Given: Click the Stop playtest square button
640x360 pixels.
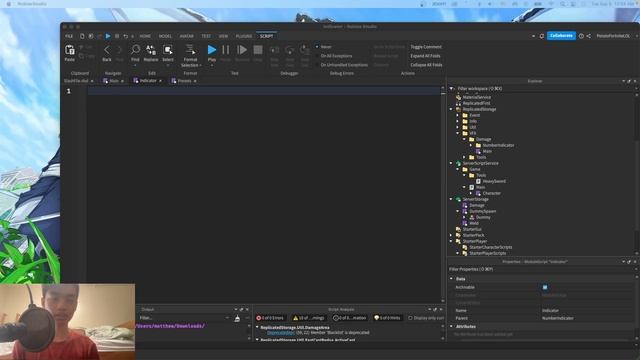Looking at the screenshot, I should tap(258, 50).
